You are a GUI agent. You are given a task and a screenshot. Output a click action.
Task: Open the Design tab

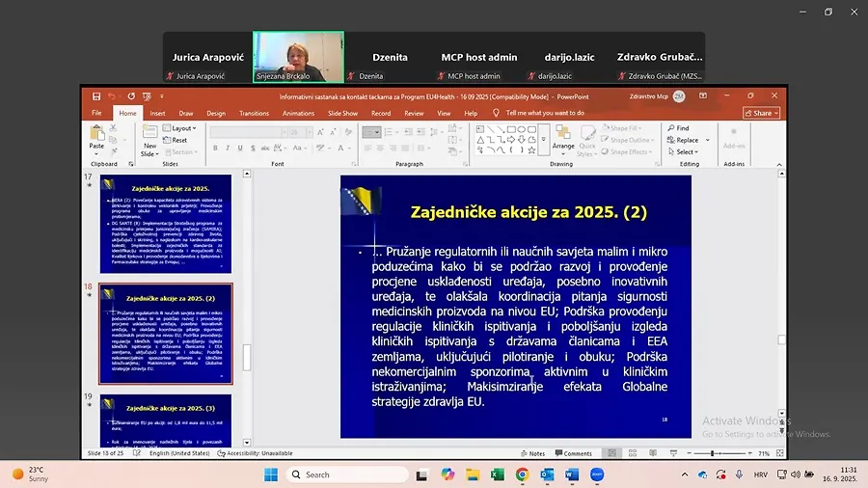[x=216, y=113]
